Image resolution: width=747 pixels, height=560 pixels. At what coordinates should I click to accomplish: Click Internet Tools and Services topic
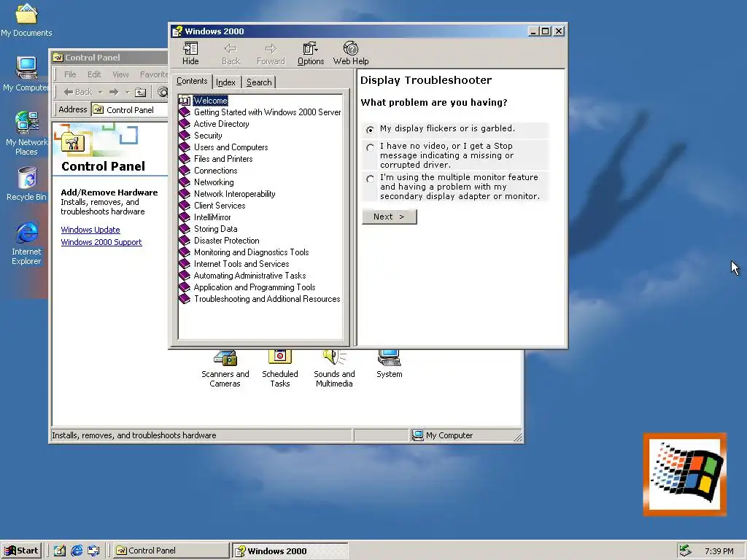click(241, 264)
